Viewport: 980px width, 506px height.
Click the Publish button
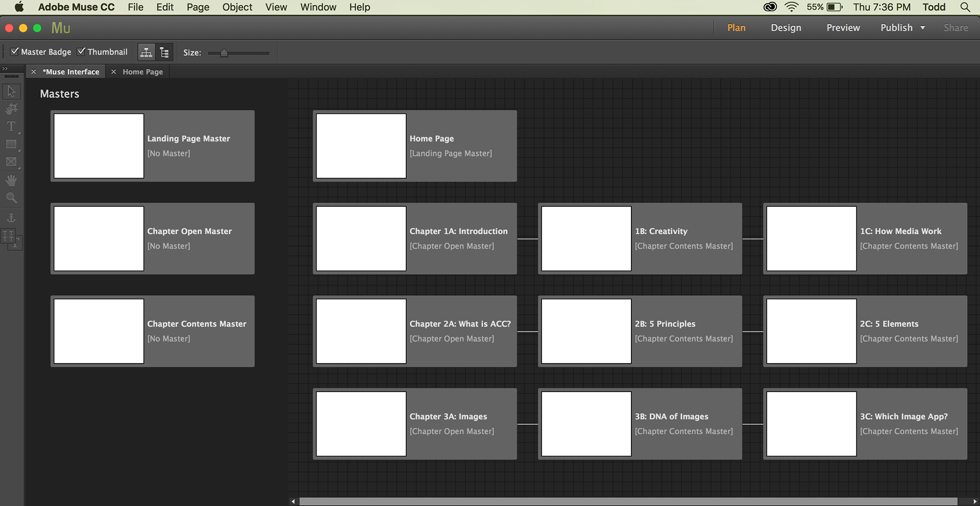point(896,28)
